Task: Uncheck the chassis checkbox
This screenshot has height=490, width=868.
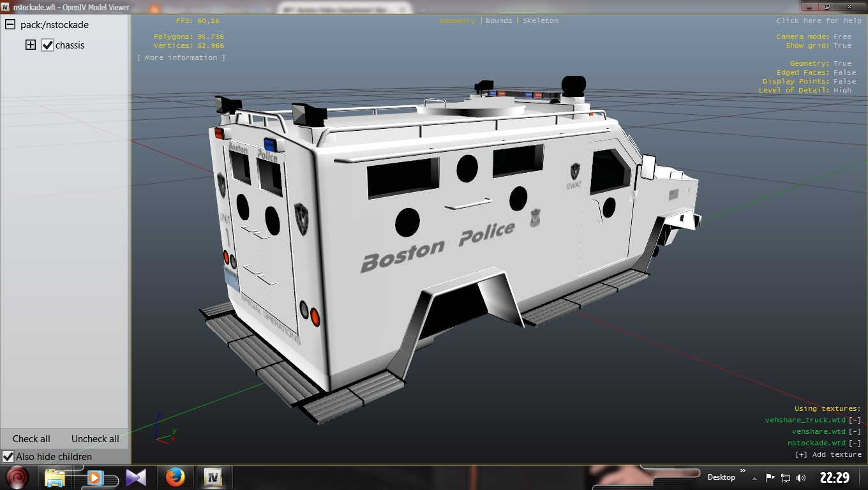Action: (47, 45)
